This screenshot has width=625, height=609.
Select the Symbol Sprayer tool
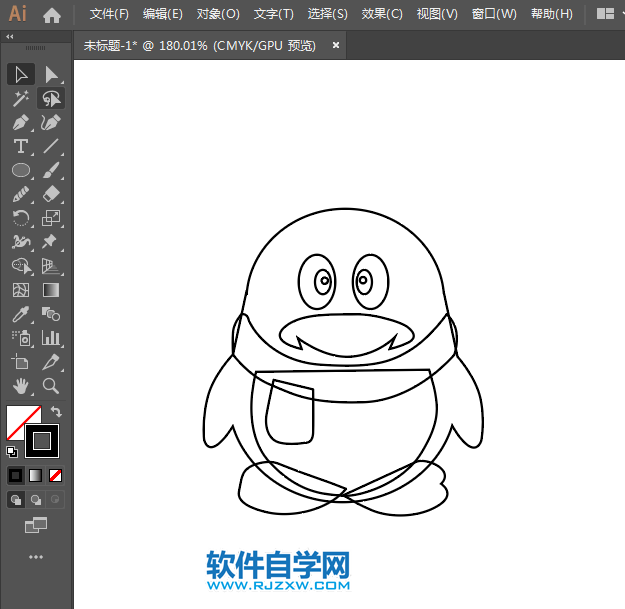click(x=21, y=338)
